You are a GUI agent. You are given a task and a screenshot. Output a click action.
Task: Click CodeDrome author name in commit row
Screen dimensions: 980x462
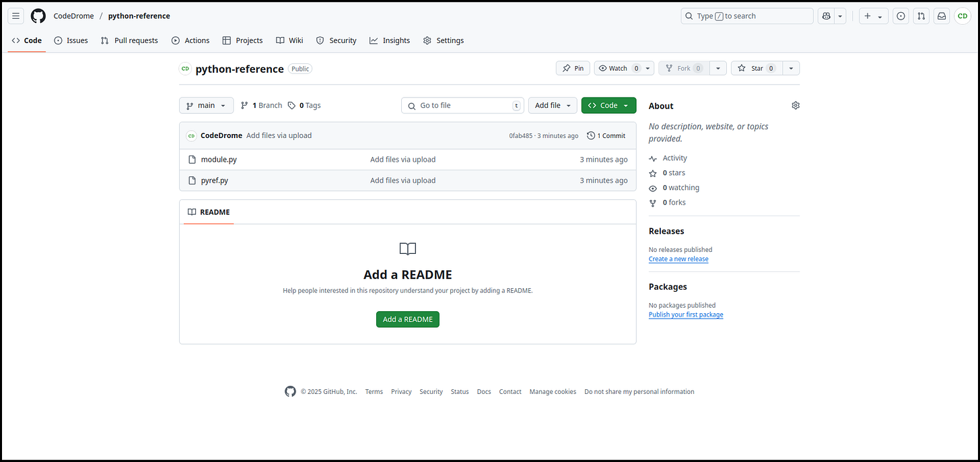[221, 135]
